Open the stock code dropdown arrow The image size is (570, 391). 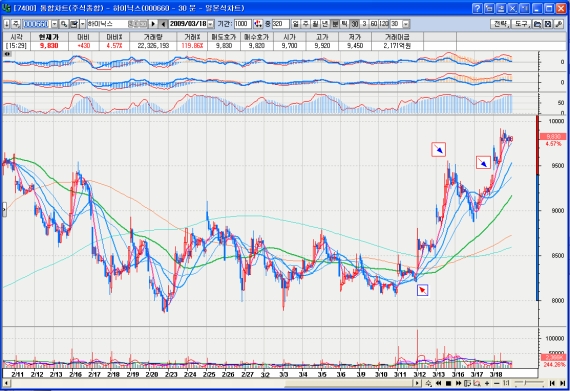coord(55,24)
